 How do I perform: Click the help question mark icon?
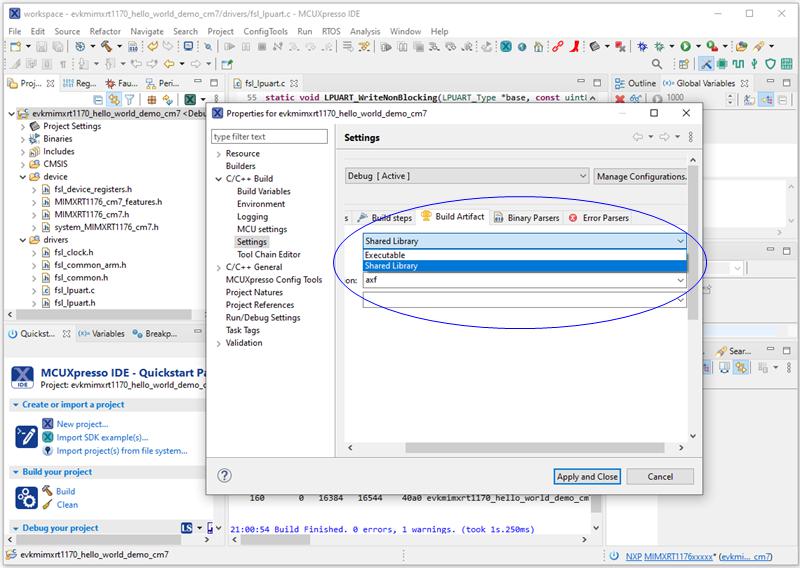225,476
